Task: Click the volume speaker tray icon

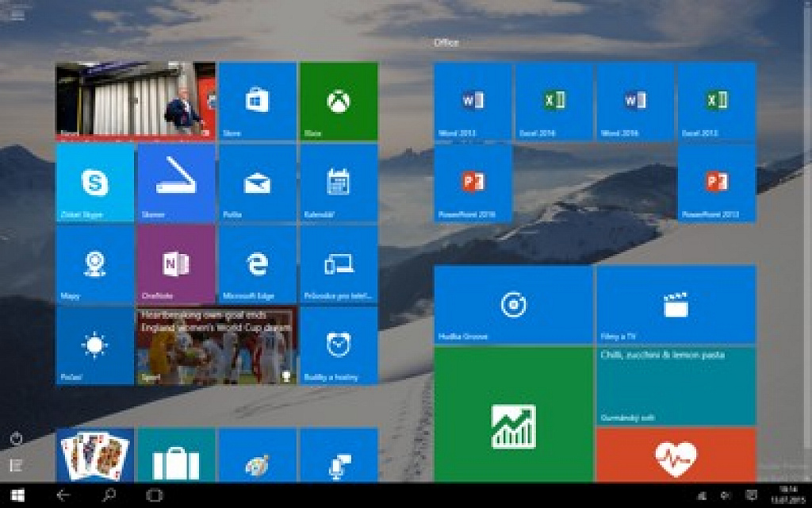Action: pyautogui.click(x=726, y=495)
